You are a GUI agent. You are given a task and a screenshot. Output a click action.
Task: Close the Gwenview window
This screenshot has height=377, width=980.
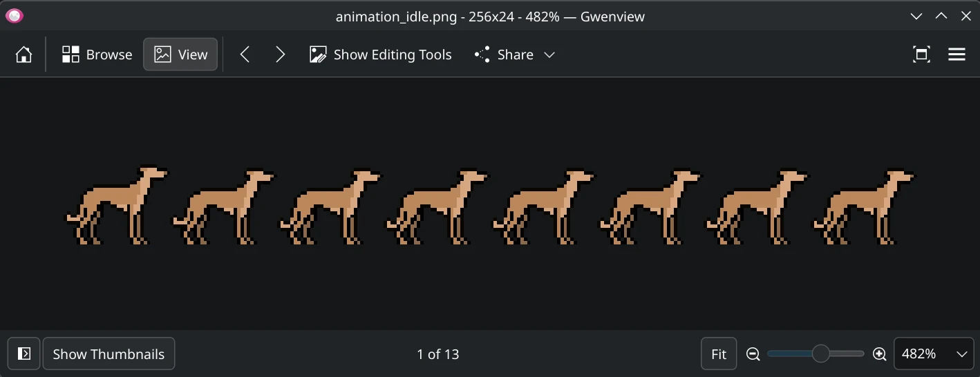click(x=966, y=16)
